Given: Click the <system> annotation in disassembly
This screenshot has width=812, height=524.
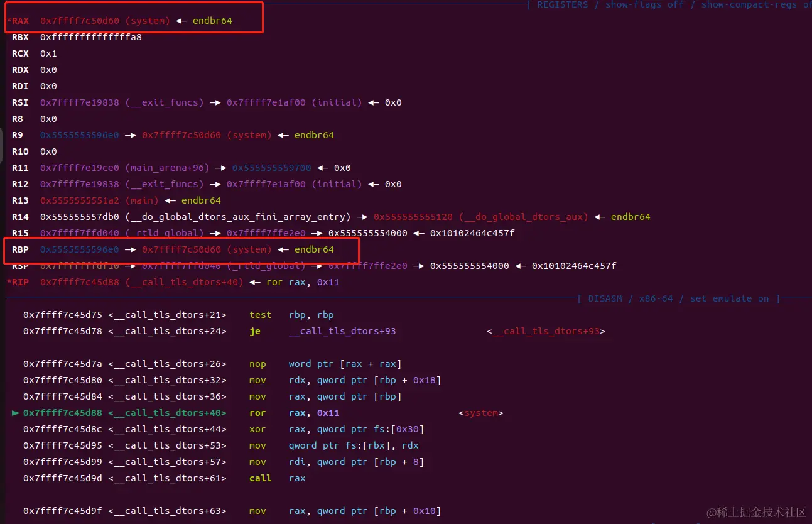Looking at the screenshot, I should point(481,413).
